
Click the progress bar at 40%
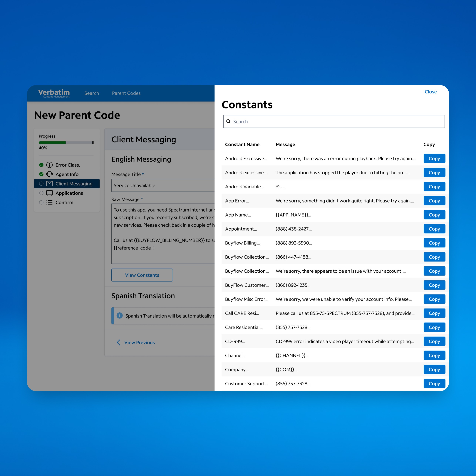66,142
